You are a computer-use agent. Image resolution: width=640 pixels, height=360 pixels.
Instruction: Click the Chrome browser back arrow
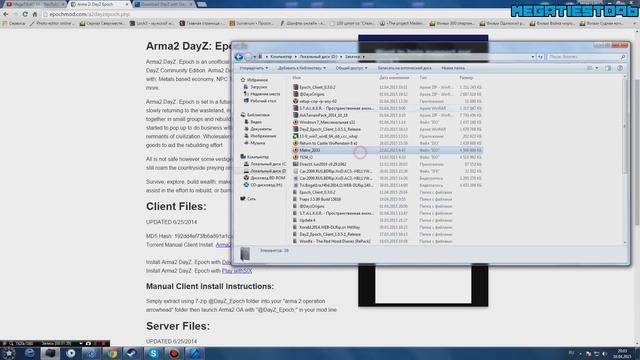pyautogui.click(x=5, y=14)
